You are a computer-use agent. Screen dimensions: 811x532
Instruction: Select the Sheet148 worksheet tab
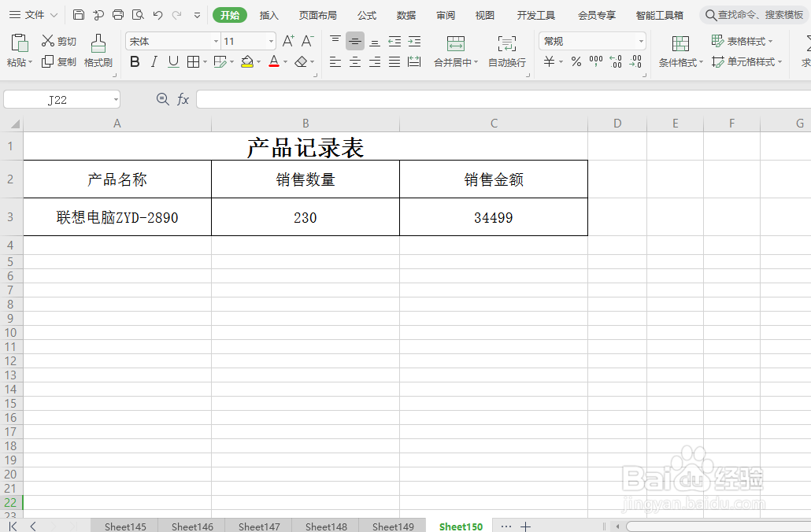[326, 526]
